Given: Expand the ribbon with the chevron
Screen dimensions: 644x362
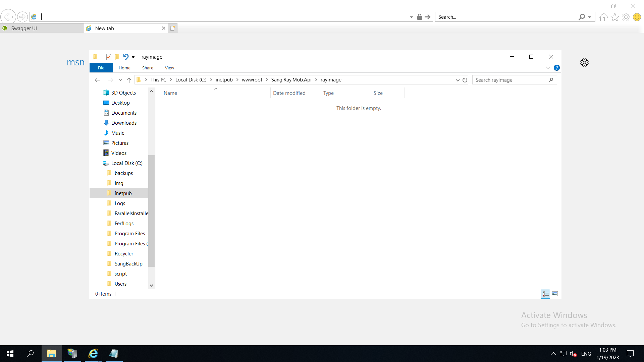Looking at the screenshot, I should pyautogui.click(x=548, y=68).
